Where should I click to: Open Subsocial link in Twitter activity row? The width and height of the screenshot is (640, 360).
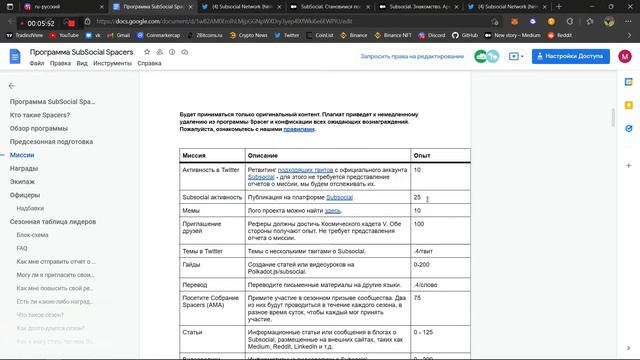click(261, 177)
